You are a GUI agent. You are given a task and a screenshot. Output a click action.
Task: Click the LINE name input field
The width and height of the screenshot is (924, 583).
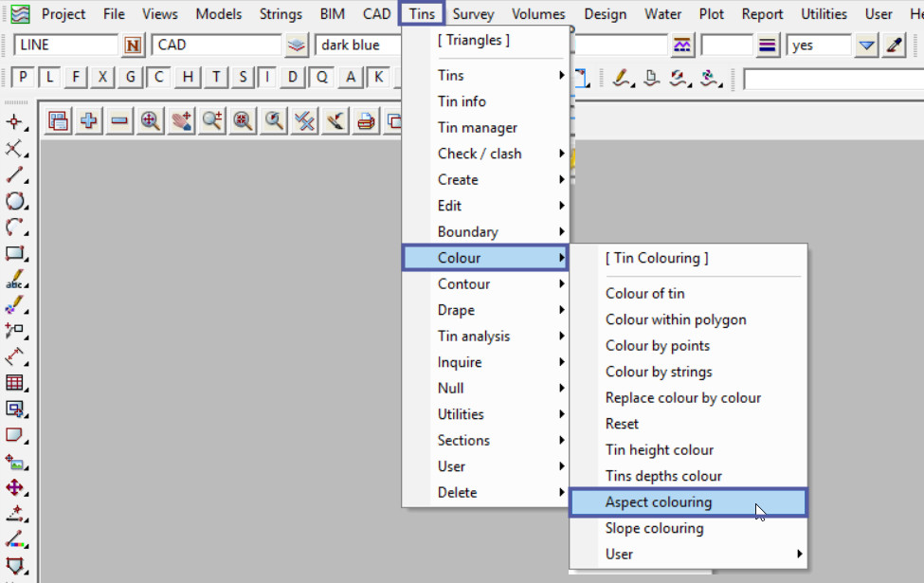66,46
